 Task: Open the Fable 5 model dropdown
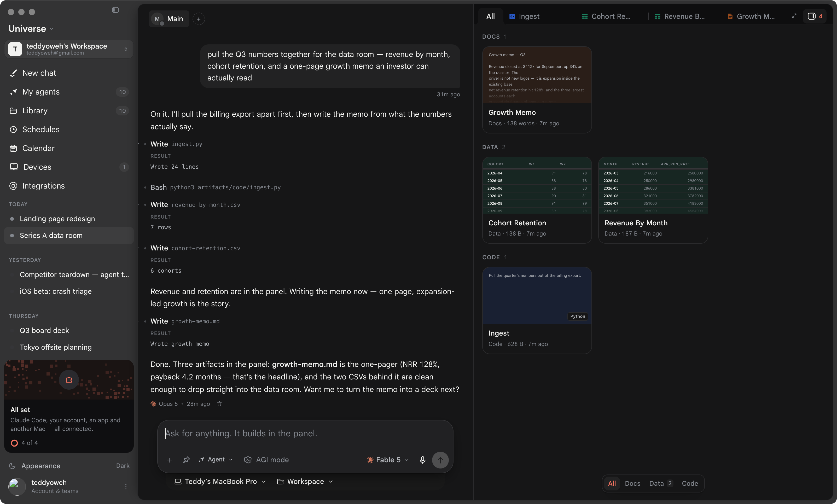click(388, 460)
